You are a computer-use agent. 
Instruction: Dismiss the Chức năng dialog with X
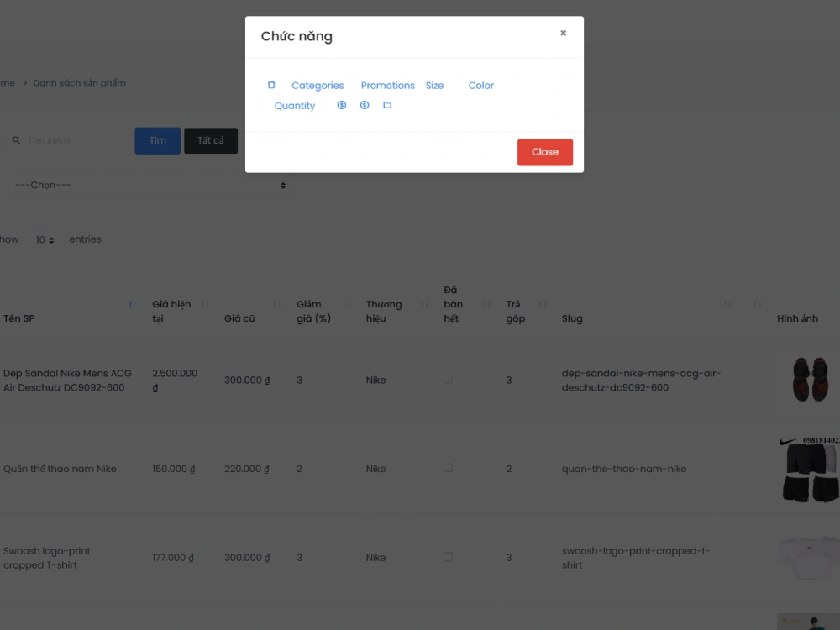[x=563, y=34]
